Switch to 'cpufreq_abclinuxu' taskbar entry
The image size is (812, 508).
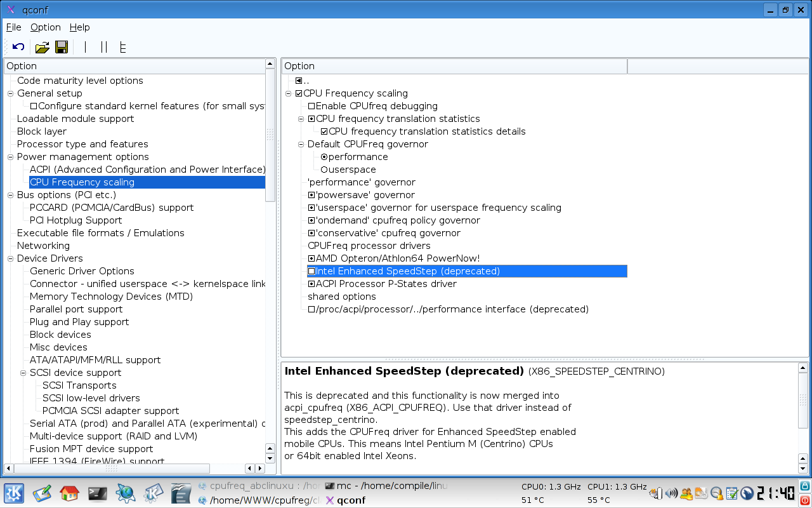[x=259, y=486]
